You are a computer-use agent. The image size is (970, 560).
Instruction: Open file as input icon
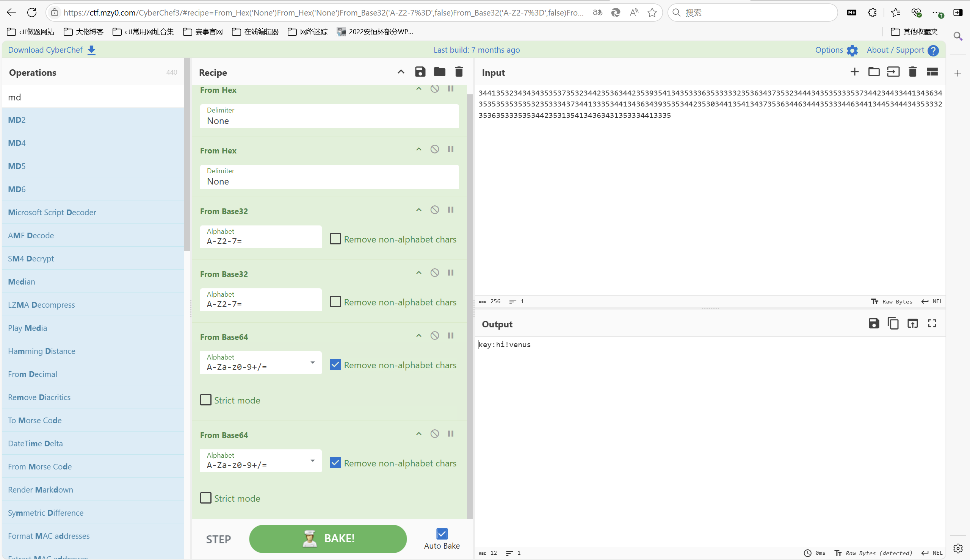pos(893,72)
